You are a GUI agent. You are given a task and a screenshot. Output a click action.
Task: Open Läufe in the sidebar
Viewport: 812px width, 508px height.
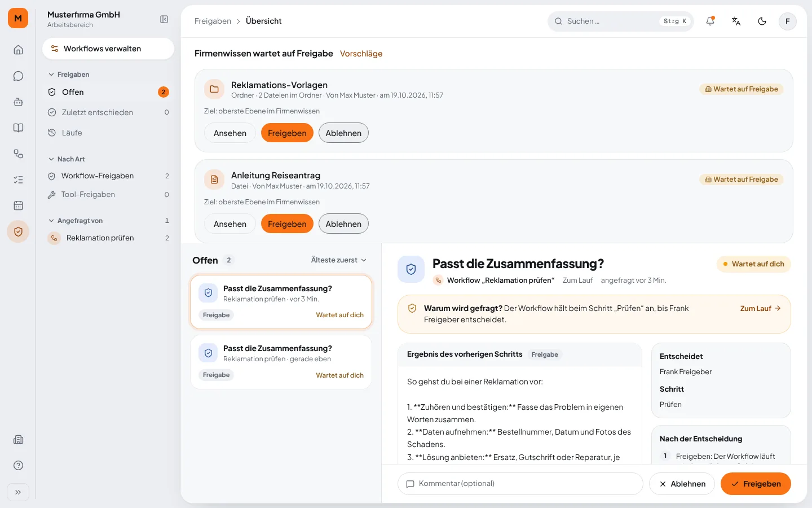click(x=108, y=133)
